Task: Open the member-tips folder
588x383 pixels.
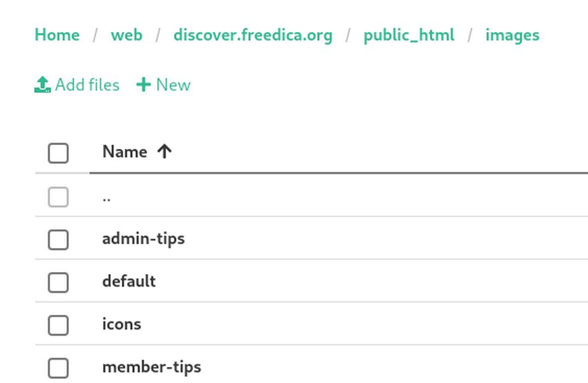Action: click(x=152, y=367)
